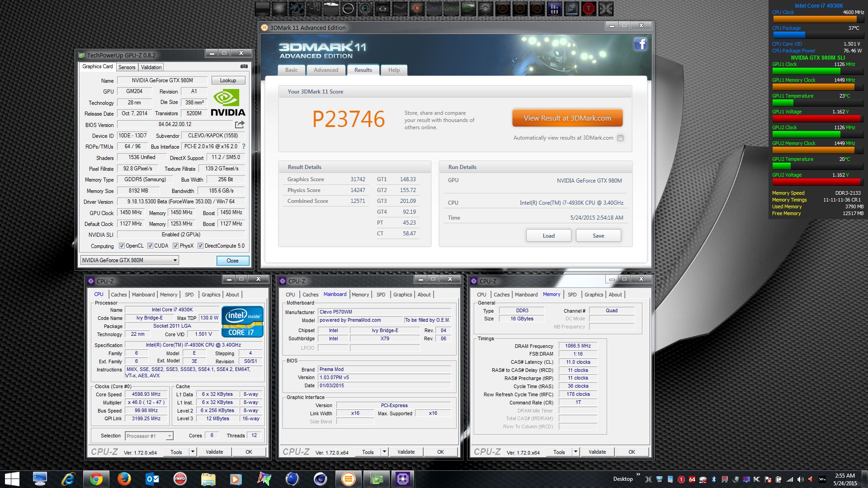Click the GPU-Z screenshot camera icon
868x488 pixels.
pyautogui.click(x=244, y=66)
